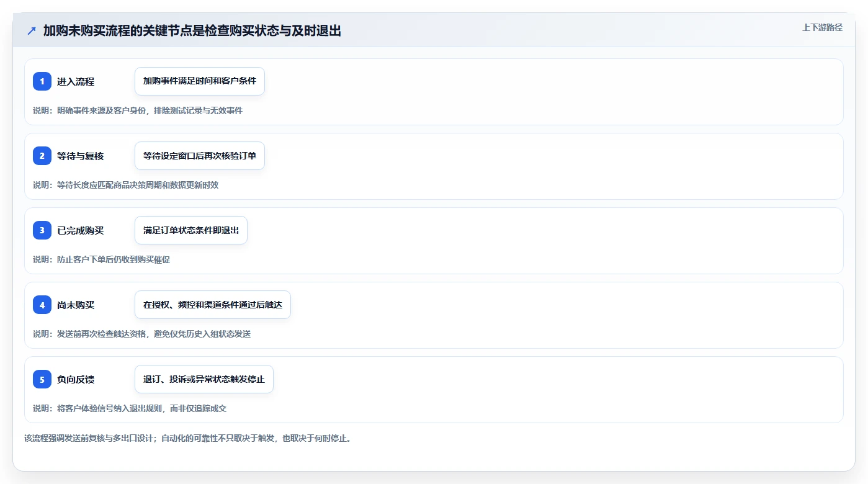
Task: Click the footer summary 该流程强调发送前复核
Action: [188, 438]
